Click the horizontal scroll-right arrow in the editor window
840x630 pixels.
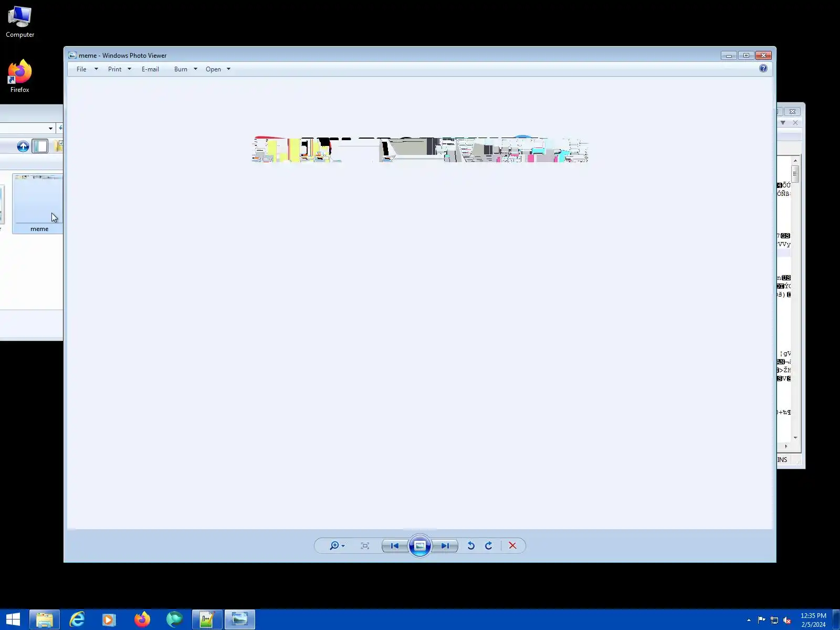coord(786,446)
